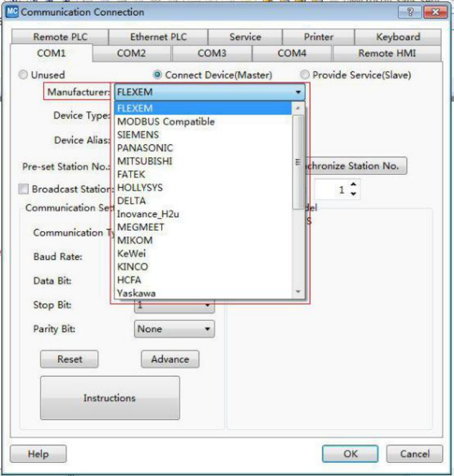Choose Yaskawa from the manufacturer list

203,293
